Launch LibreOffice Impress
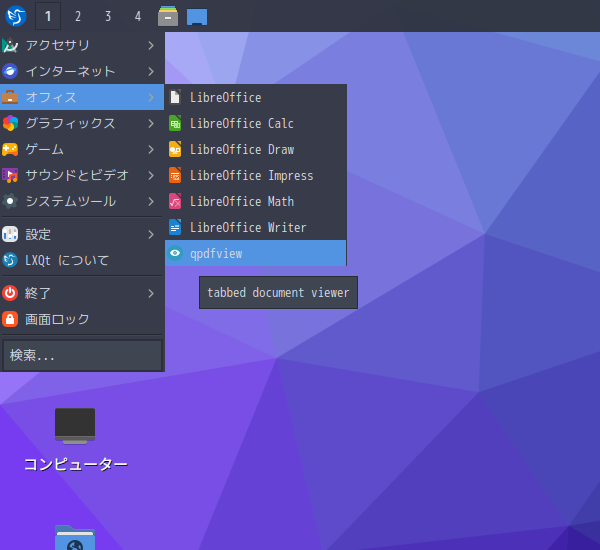Viewport: 600px width, 550px height. [x=256, y=175]
